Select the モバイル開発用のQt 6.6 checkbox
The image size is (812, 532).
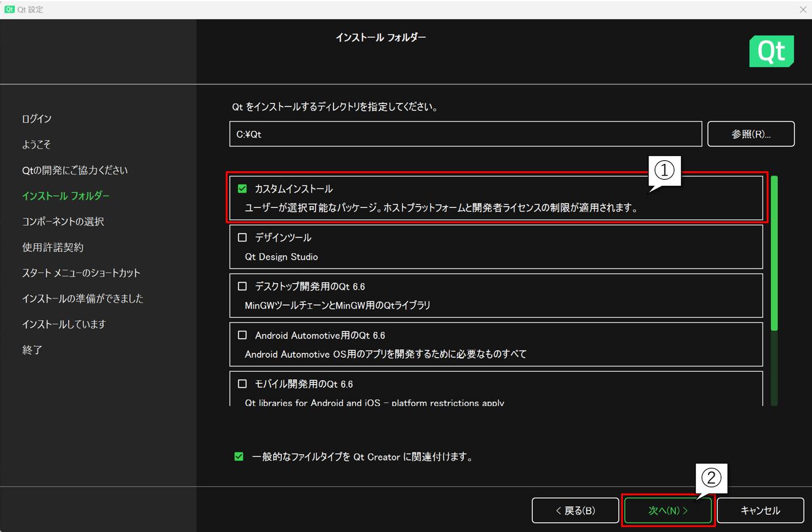tap(242, 384)
